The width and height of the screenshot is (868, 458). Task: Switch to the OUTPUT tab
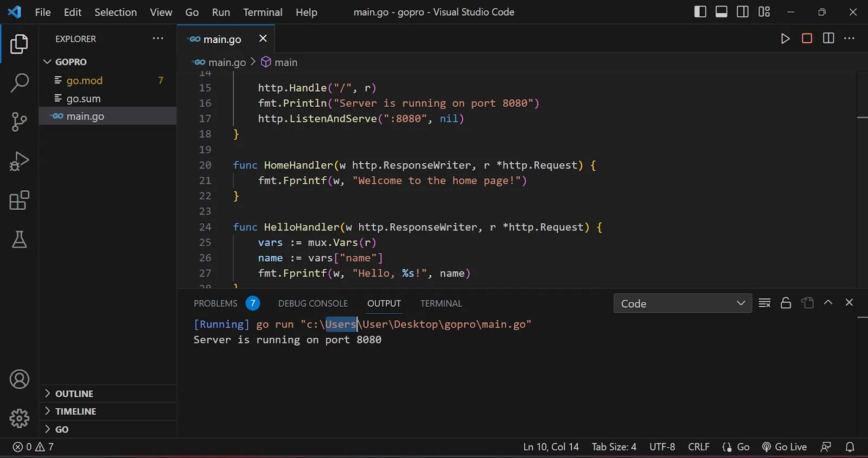384,304
